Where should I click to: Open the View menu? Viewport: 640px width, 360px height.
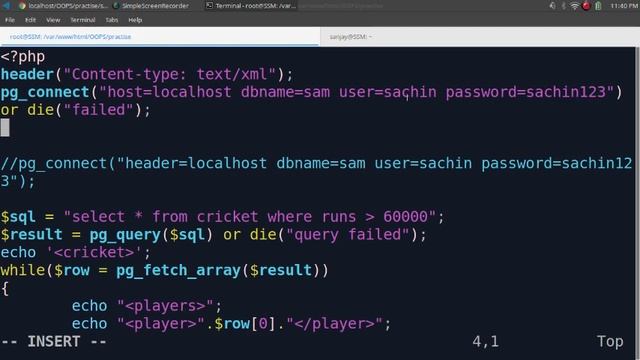coord(53,20)
